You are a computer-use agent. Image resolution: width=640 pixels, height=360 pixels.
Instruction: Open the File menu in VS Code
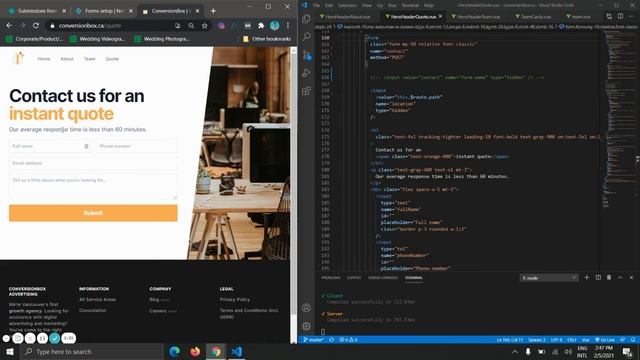[x=316, y=5]
